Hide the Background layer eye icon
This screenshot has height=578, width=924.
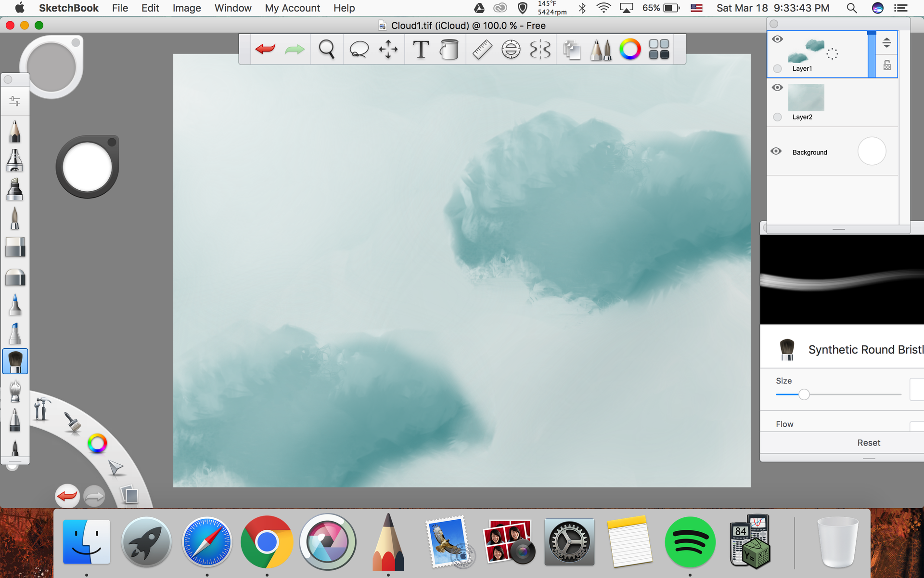pos(776,151)
